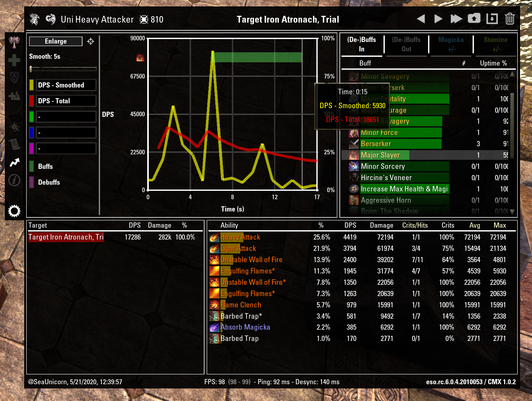Click the champion points star icon
The image size is (532, 401).
(144, 19)
